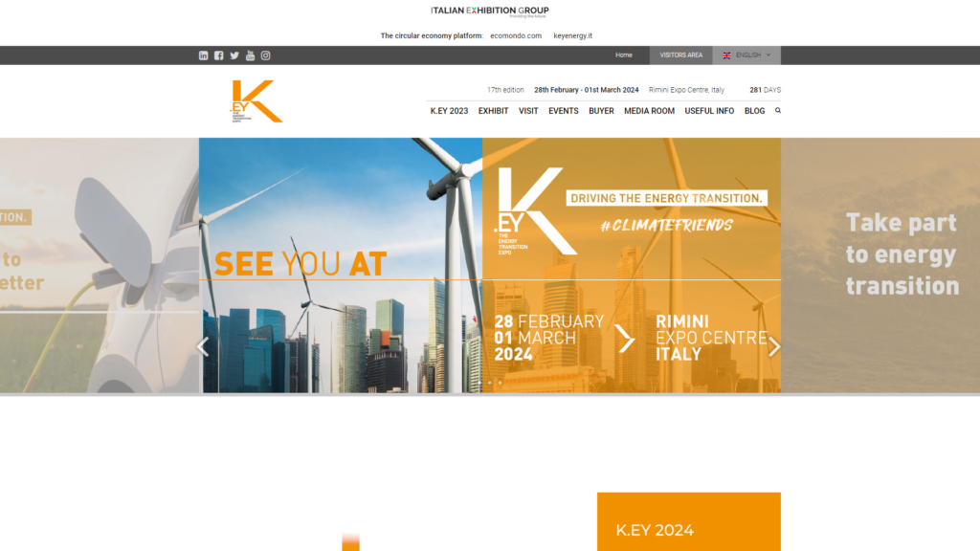Open the LinkedIn social icon
Screen dimensions: 980x551
pos(203,55)
